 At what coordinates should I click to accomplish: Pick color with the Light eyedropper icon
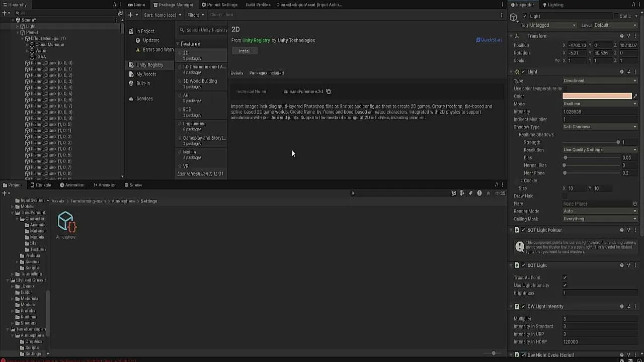[635, 96]
